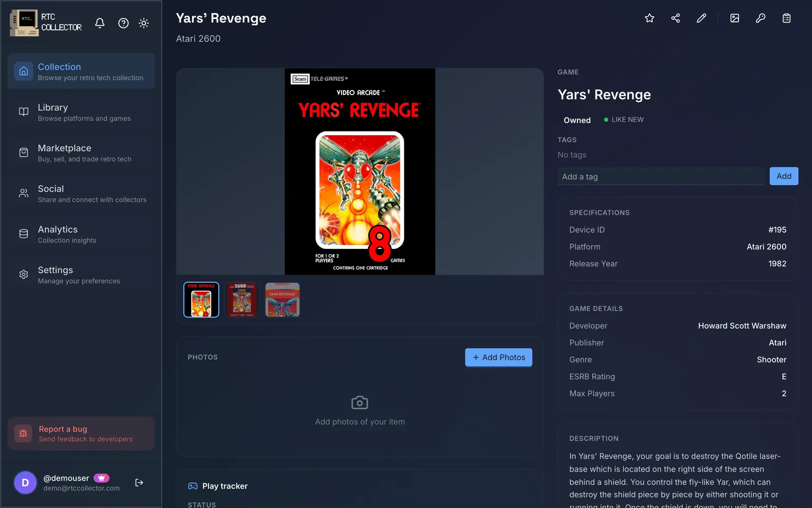This screenshot has height=508, width=812.
Task: Click the Add tag button
Action: [x=784, y=176]
